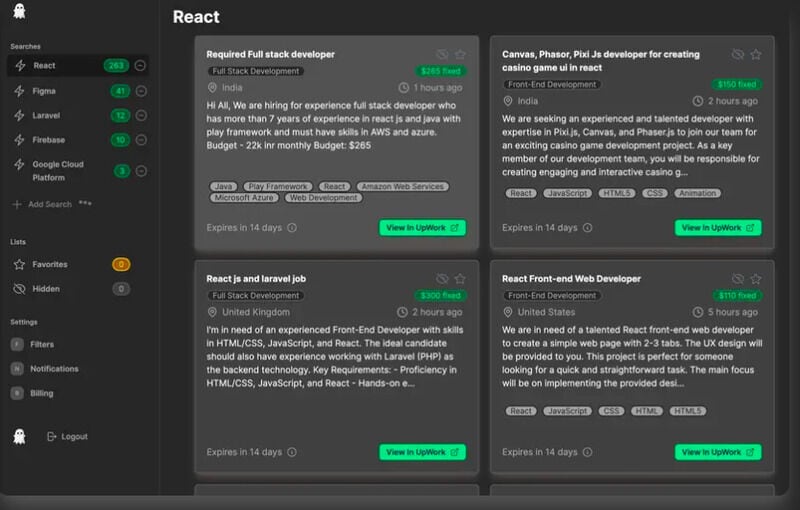Screen dimensions: 800x510
Task: Hide the React js and laravel job
Action: click(442, 278)
